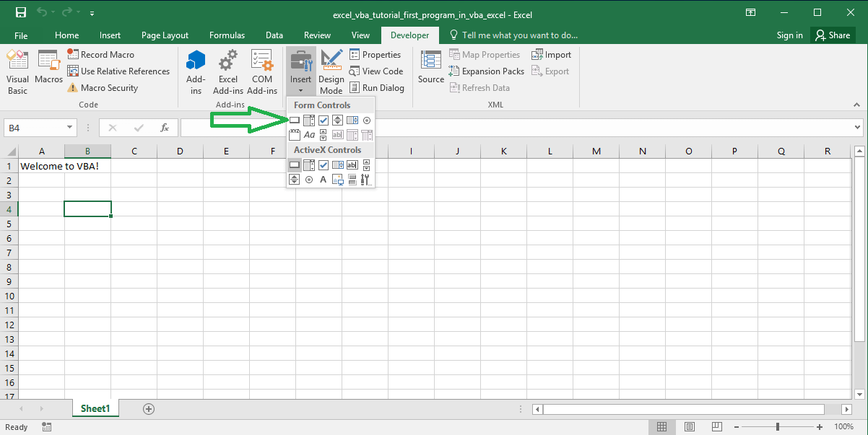Switch to the Review tab
This screenshot has width=868, height=435.
pyautogui.click(x=317, y=35)
